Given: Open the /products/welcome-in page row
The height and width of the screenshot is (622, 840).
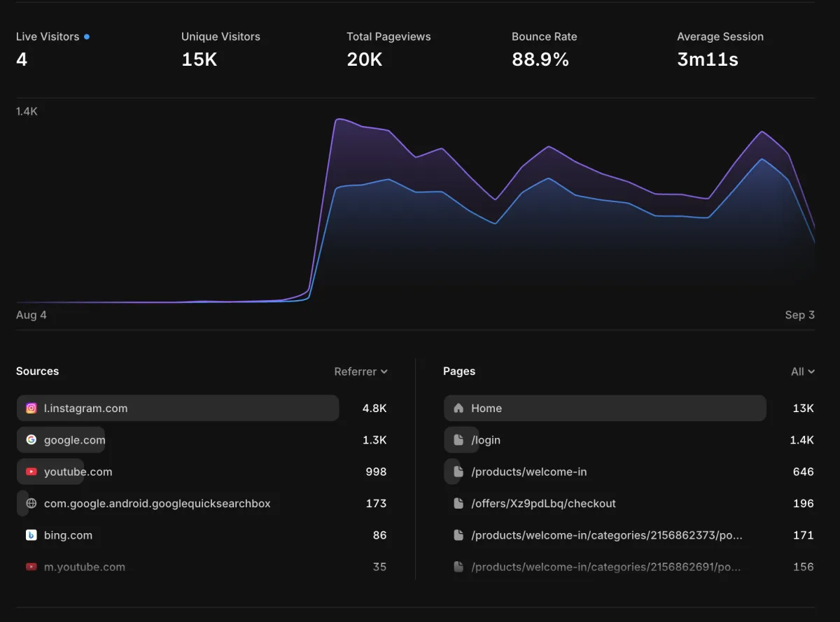Looking at the screenshot, I should pyautogui.click(x=529, y=472).
